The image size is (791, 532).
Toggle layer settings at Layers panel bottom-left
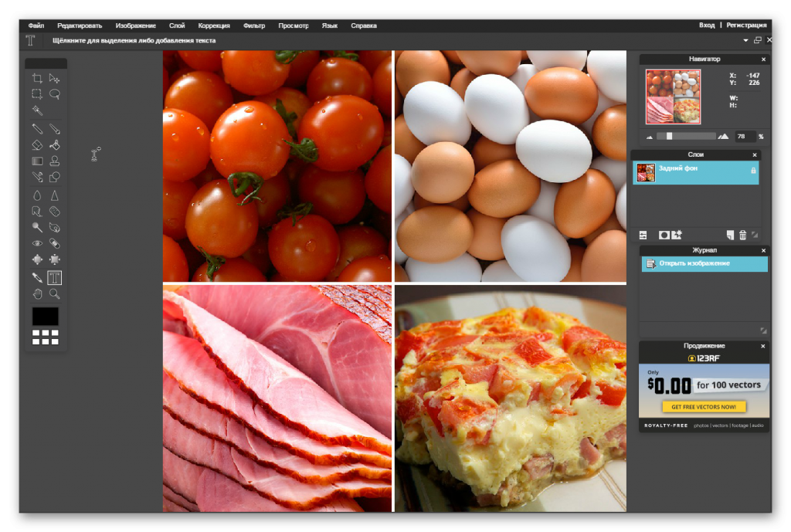pos(643,235)
